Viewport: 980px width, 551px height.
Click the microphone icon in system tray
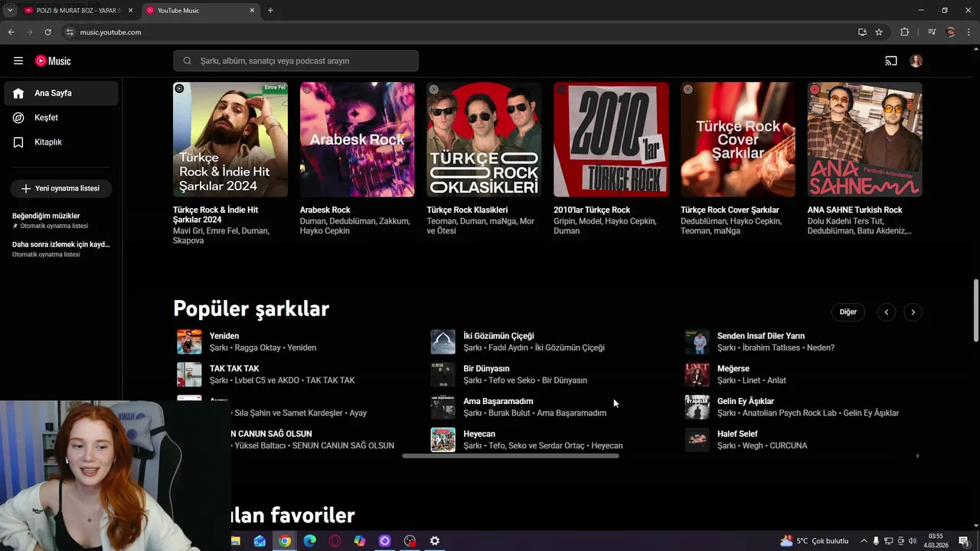tap(876, 541)
